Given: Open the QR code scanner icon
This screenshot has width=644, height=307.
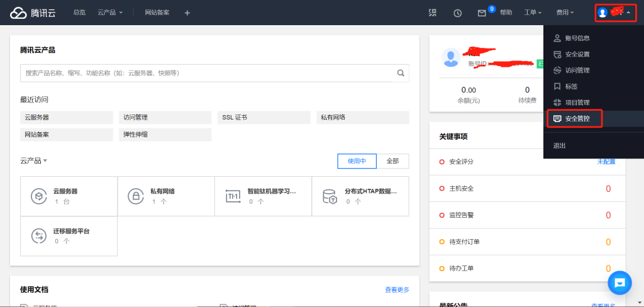Looking at the screenshot, I should [433, 13].
